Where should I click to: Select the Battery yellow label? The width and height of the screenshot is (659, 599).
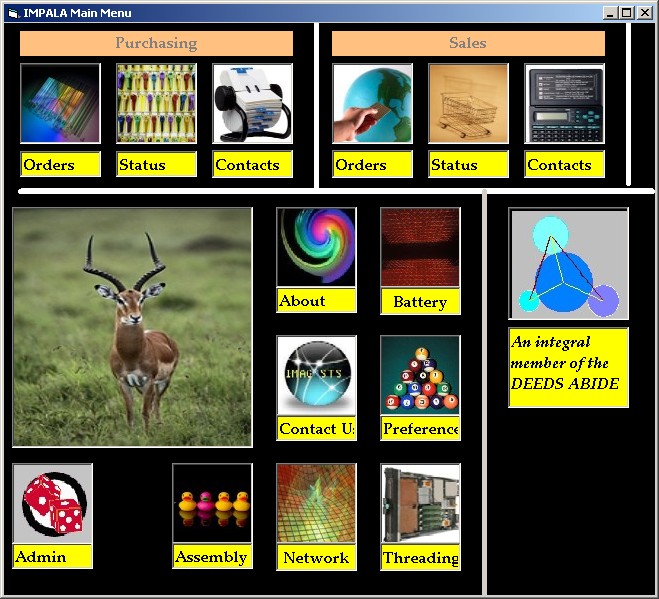point(420,301)
